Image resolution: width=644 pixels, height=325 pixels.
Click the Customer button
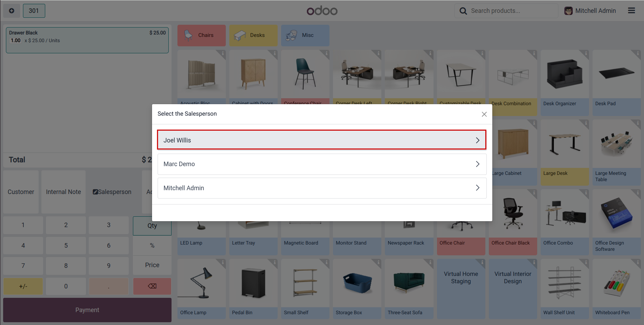(21, 192)
